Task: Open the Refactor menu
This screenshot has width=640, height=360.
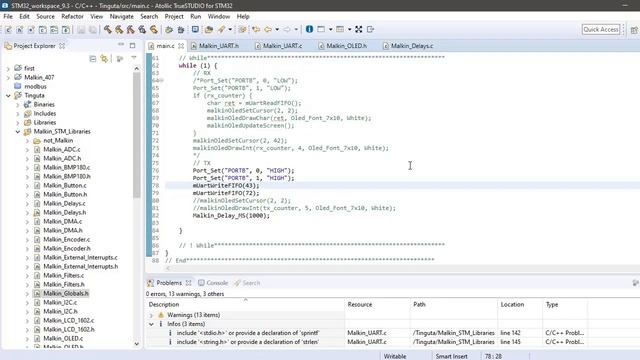Action: (72, 16)
